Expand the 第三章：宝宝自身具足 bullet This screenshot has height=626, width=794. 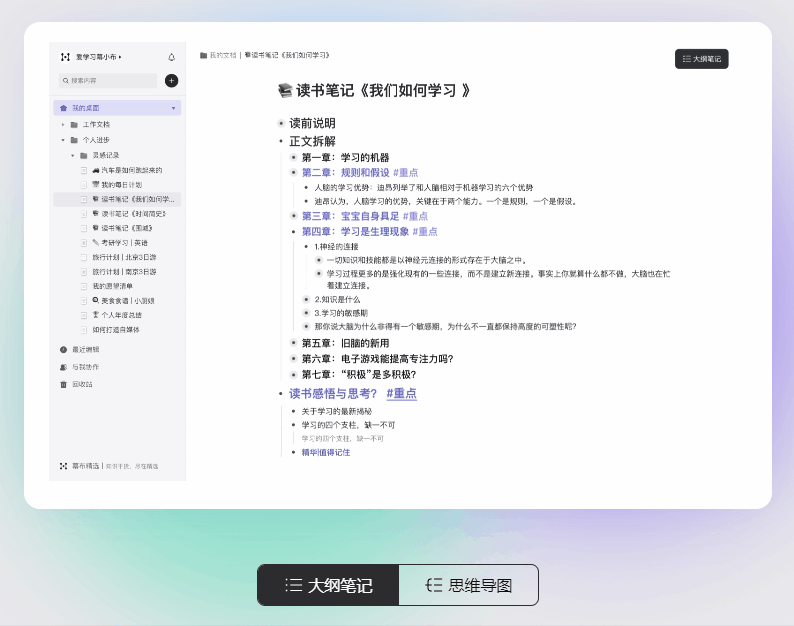pos(293,216)
